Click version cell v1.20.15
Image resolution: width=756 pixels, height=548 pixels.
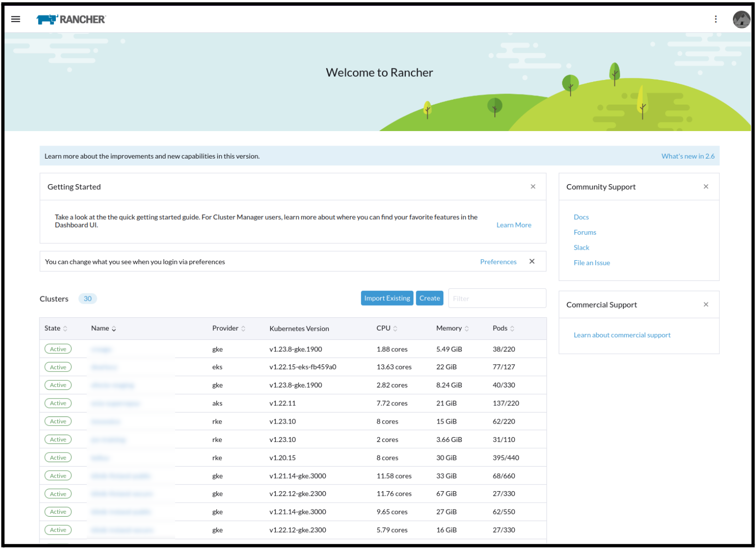point(282,458)
